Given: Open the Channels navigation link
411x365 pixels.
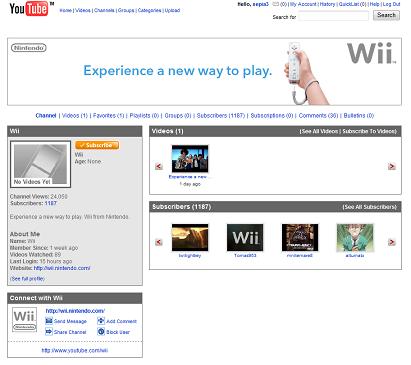Looking at the screenshot, I should point(104,10).
